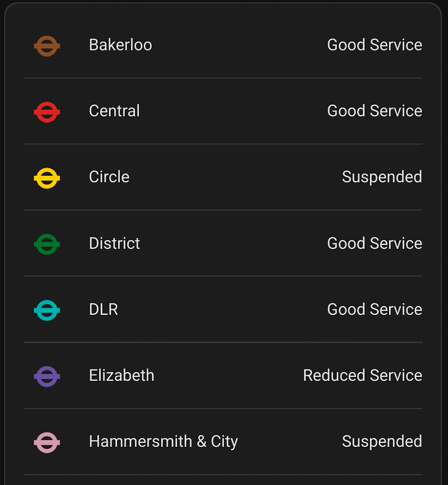The height and width of the screenshot is (485, 448).
Task: Click the pink Hammersmith & City roundel icon
Action: click(47, 442)
